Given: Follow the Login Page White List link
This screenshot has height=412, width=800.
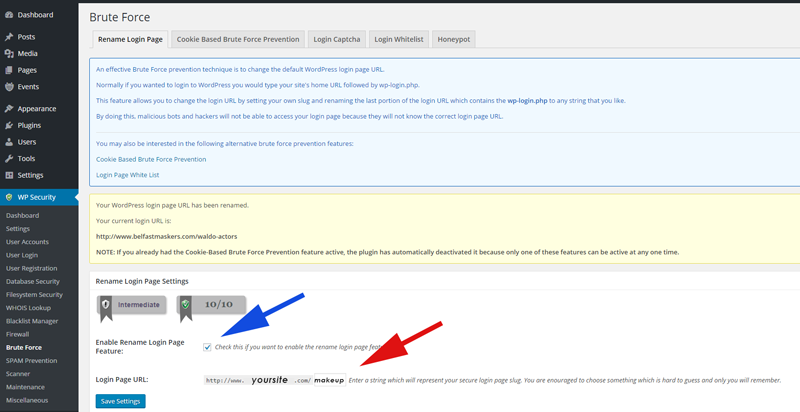Looking at the screenshot, I should [x=127, y=175].
